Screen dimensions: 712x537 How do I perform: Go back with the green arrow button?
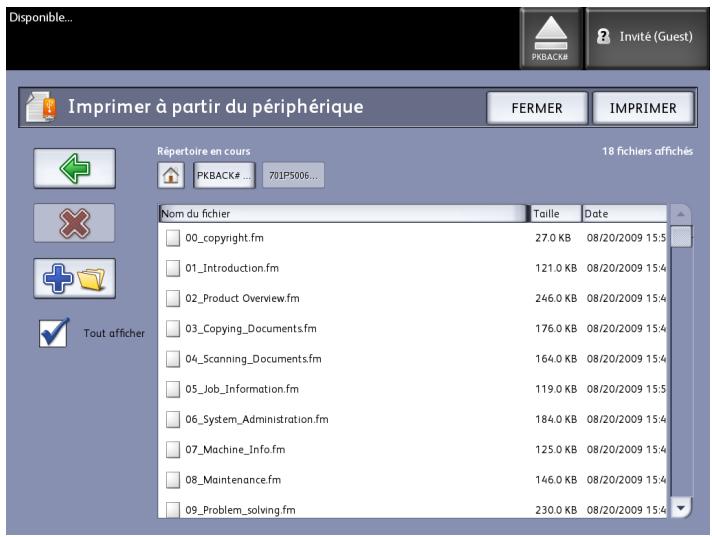[74, 168]
